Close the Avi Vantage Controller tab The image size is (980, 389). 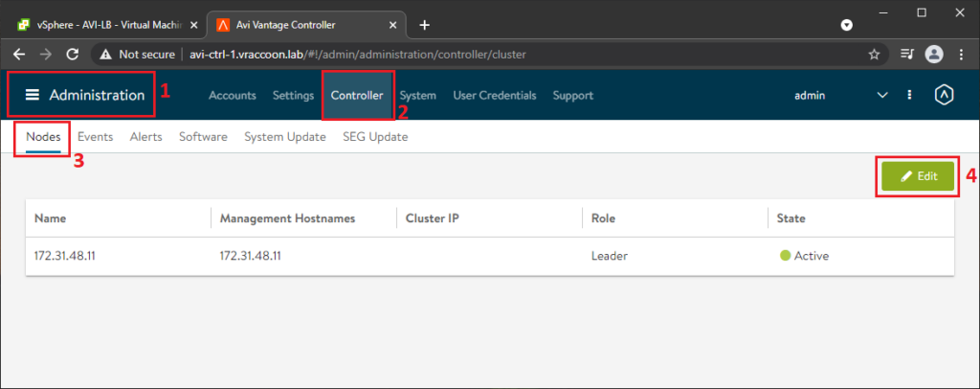pyautogui.click(x=392, y=25)
